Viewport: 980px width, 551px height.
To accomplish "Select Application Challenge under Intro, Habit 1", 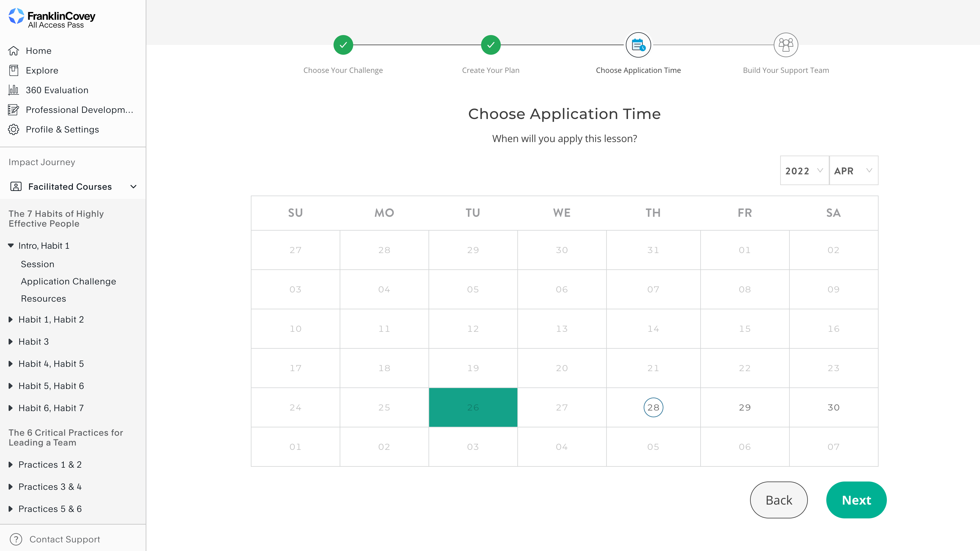I will pyautogui.click(x=68, y=281).
